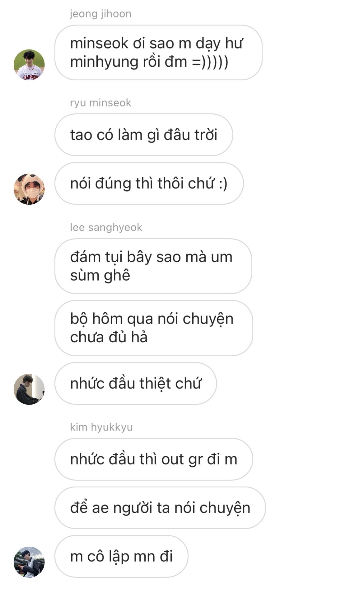Select the sender name lee sanghyeok
Screen dimensions: 364x589
[106, 227]
